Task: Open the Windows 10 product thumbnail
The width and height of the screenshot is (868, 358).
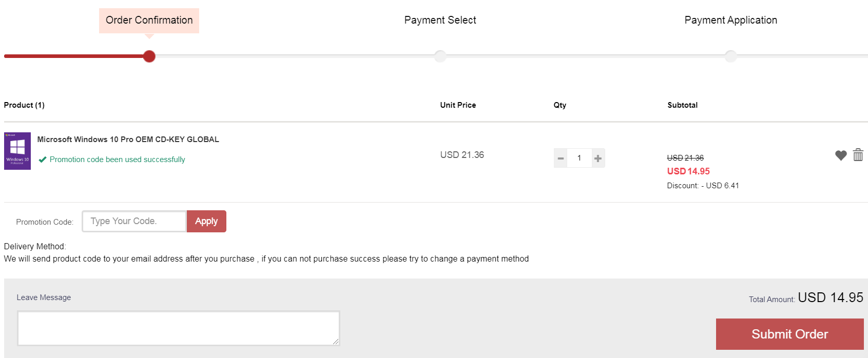Action: click(x=17, y=151)
